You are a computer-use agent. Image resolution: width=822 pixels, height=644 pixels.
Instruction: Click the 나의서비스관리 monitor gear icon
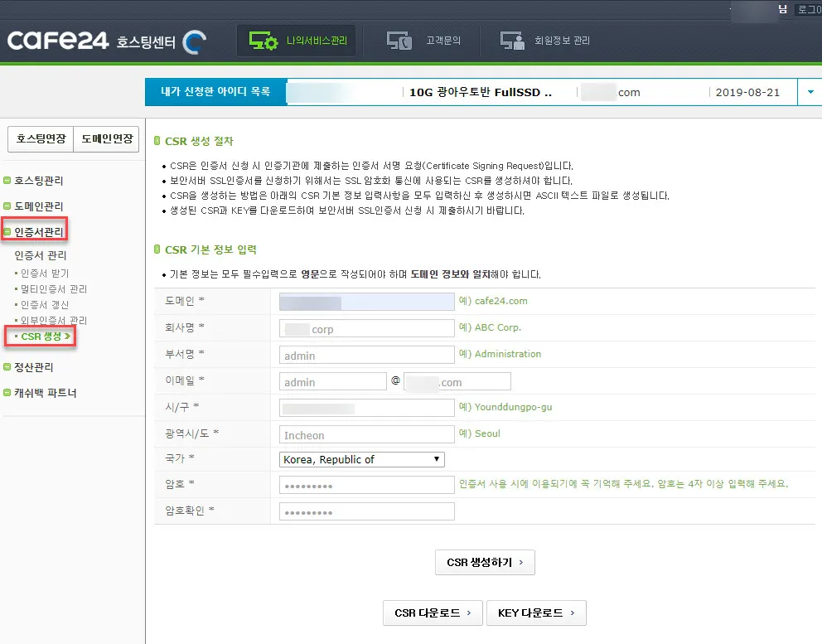click(x=264, y=41)
